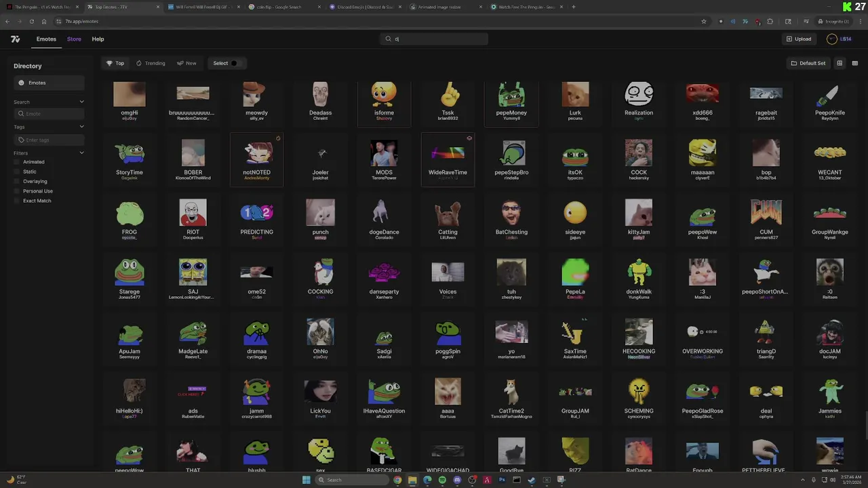Open the StoryTime emote

130,160
